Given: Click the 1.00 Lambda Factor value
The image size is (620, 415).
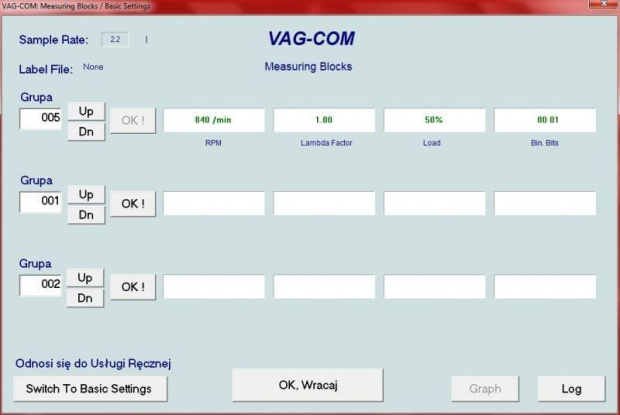Looking at the screenshot, I should 324,120.
